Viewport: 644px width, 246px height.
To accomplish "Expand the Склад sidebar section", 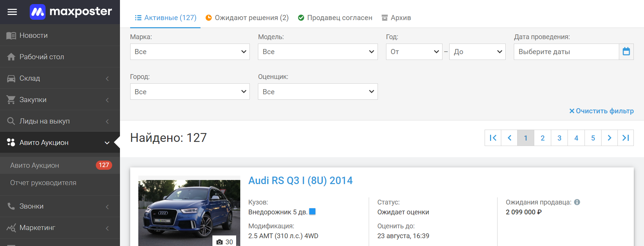I will [107, 79].
